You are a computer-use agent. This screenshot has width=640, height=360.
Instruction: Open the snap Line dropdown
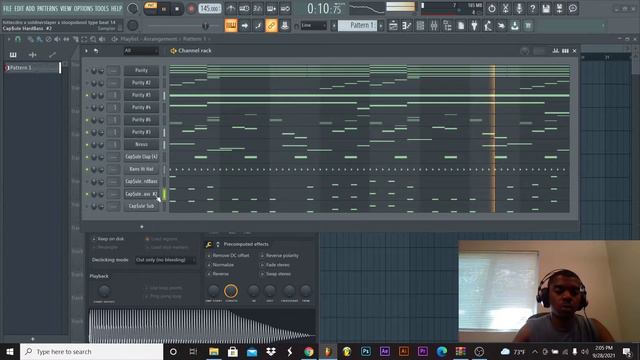coord(313,26)
